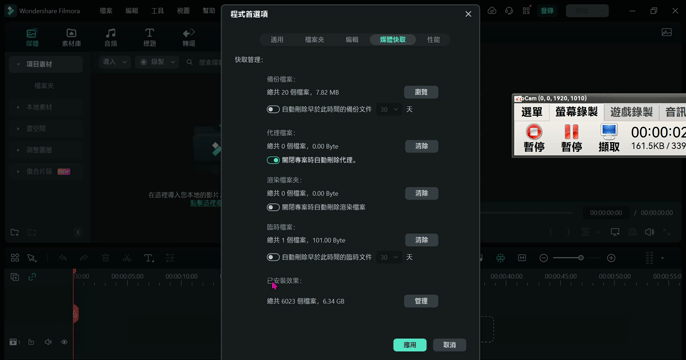Expand the 復合片段 tree section
This screenshot has height=360, width=686.
point(18,171)
